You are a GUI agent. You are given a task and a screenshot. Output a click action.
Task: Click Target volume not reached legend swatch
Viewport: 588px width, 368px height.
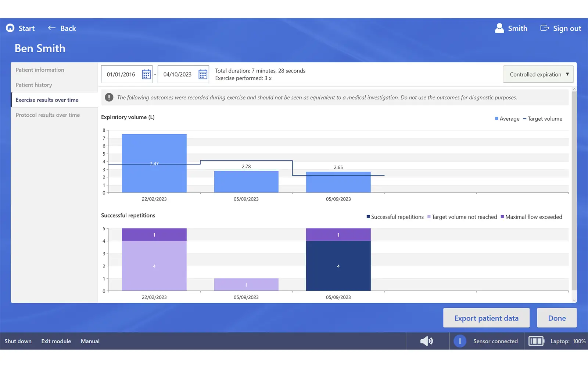coord(429,217)
